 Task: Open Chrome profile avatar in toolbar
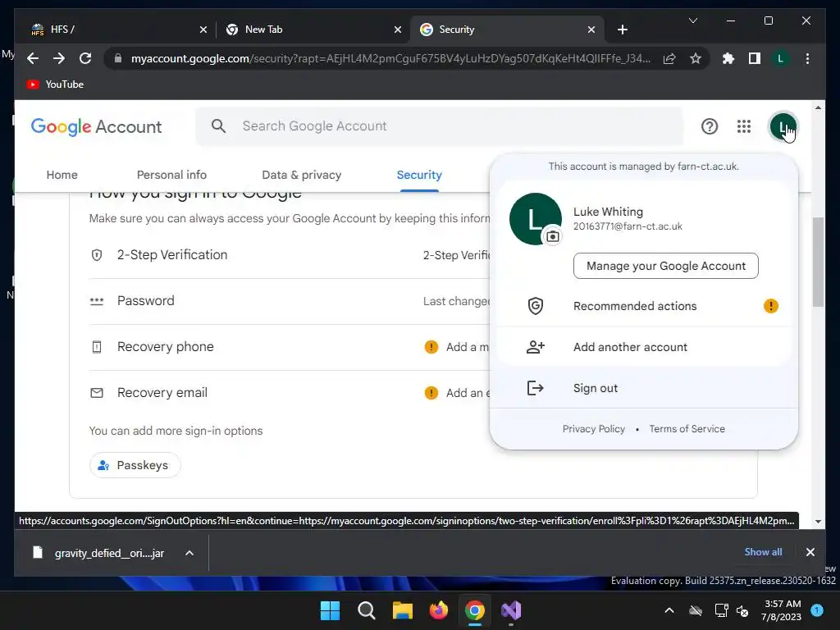tap(781, 58)
